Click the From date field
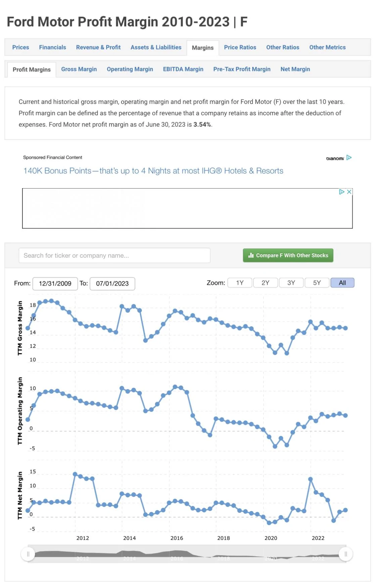The height and width of the screenshot is (588, 376). click(55, 284)
